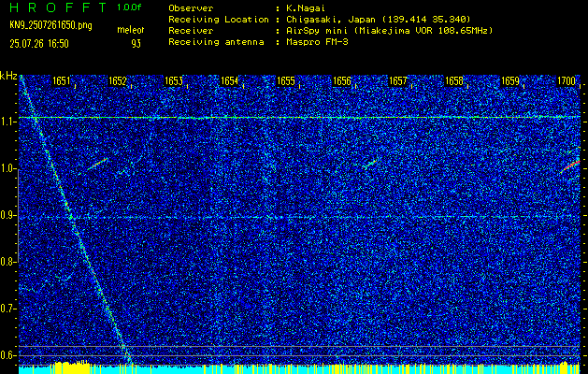This screenshot has width=588, height=374.
Task: Click the HROFFT title text
Action: pyautogui.click(x=58, y=7)
